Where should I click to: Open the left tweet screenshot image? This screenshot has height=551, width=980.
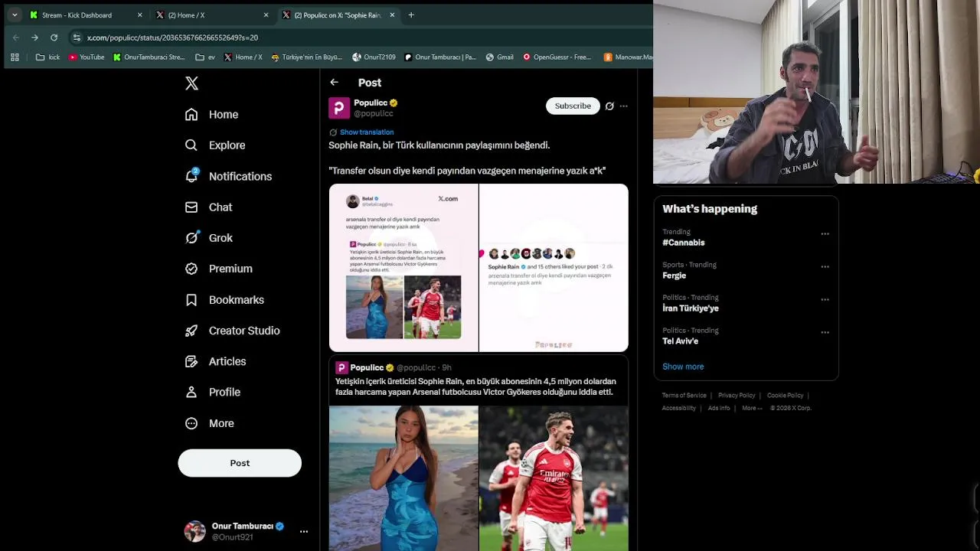coord(403,268)
